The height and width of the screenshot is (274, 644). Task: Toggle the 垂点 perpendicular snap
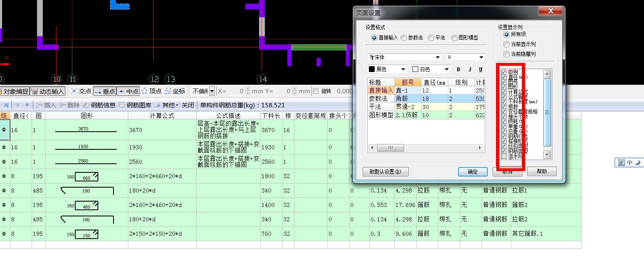pyautogui.click(x=104, y=91)
